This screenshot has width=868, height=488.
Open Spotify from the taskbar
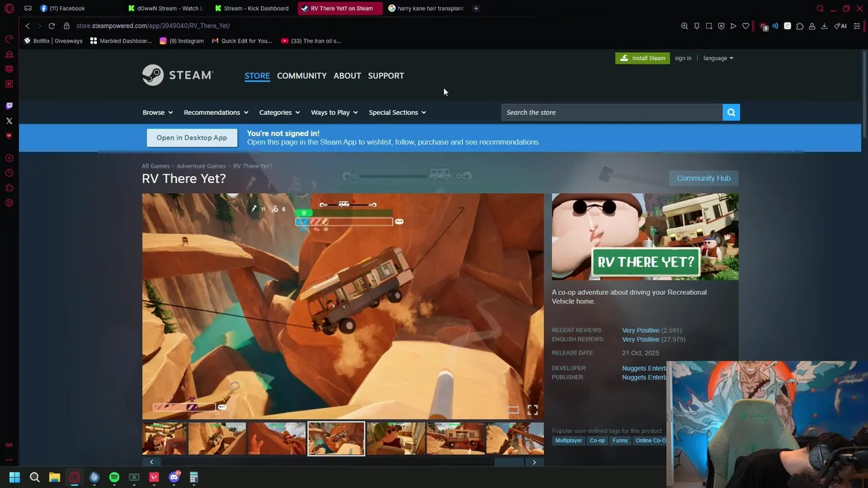(114, 477)
